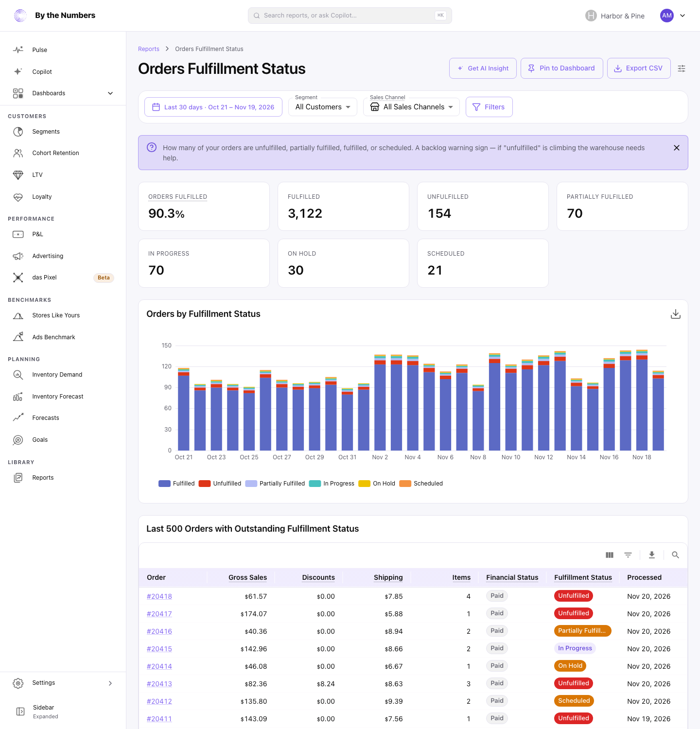Open the table search magnifier icon
This screenshot has height=729, width=700.
(675, 555)
